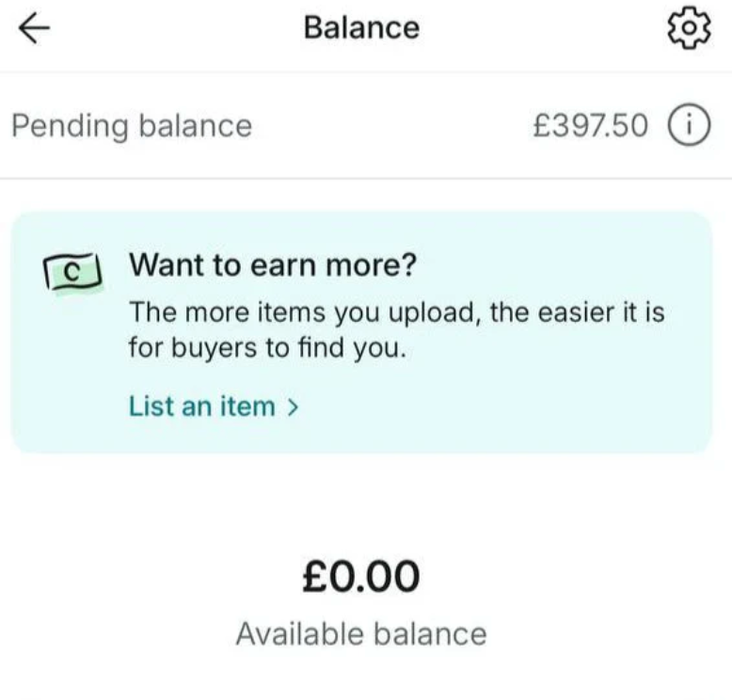732x700 pixels.
Task: Select the Available balance label
Action: coord(361,634)
